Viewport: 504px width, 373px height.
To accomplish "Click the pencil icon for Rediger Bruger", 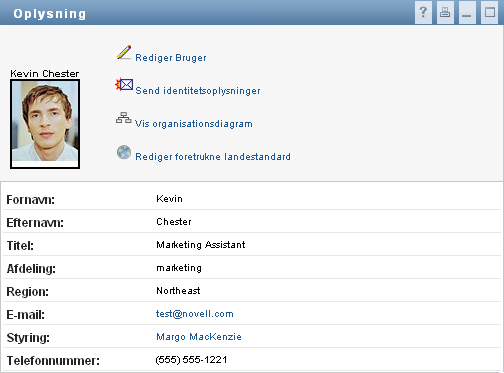I will tap(124, 53).
